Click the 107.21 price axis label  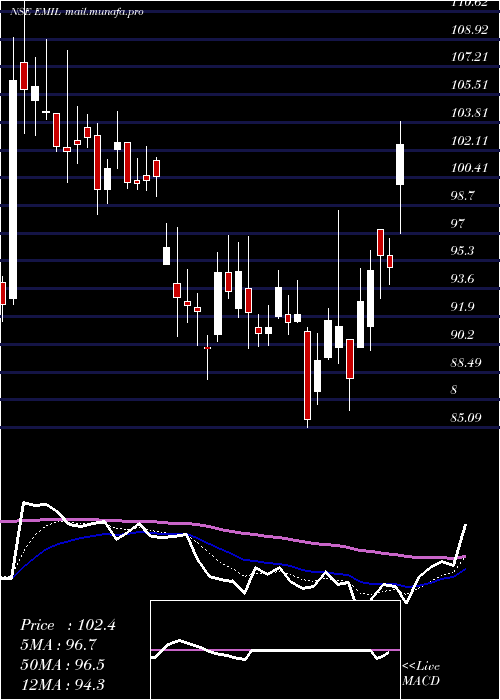469,57
